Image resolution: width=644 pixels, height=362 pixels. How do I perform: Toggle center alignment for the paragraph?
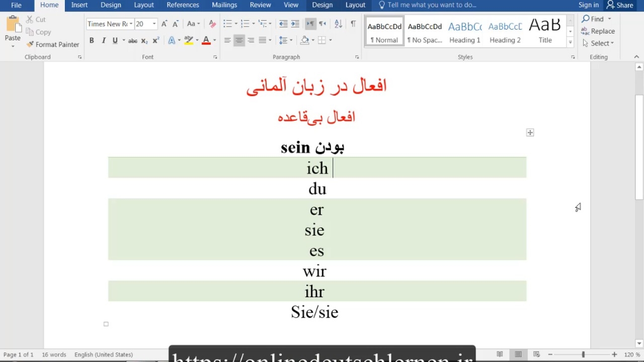click(239, 40)
